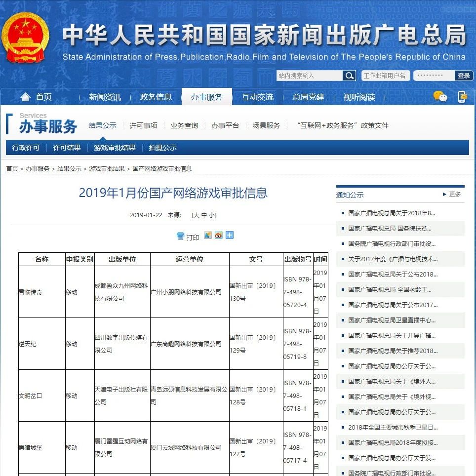Click the national emblem logo

click(x=25, y=38)
